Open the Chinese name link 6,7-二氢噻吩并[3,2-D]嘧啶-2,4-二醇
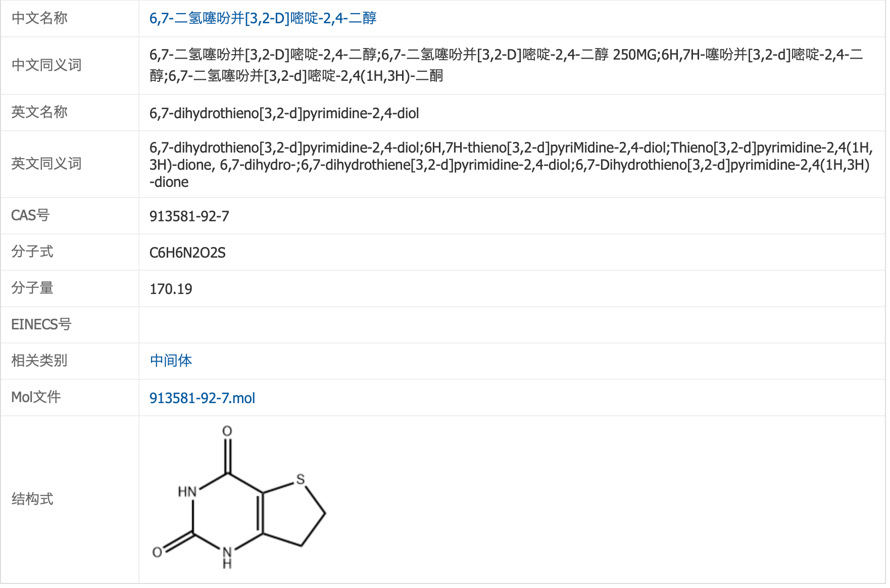Image resolution: width=890 pixels, height=588 pixels. (x=263, y=18)
